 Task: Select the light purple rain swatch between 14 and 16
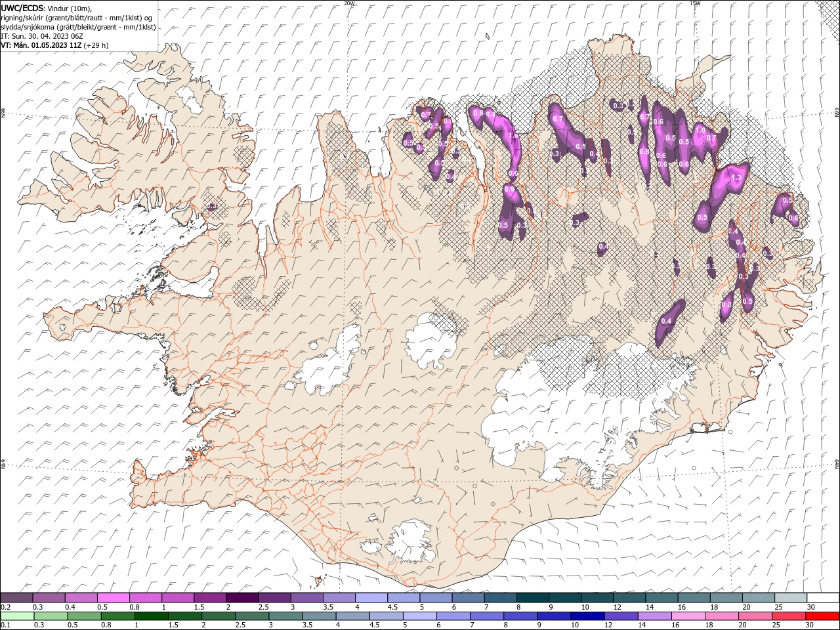[654, 616]
